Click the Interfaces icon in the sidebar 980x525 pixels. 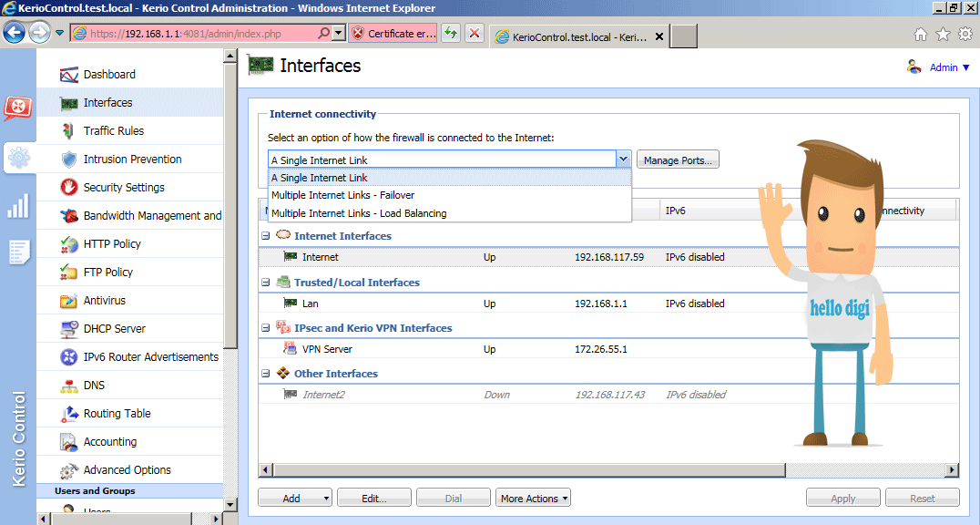coord(68,103)
